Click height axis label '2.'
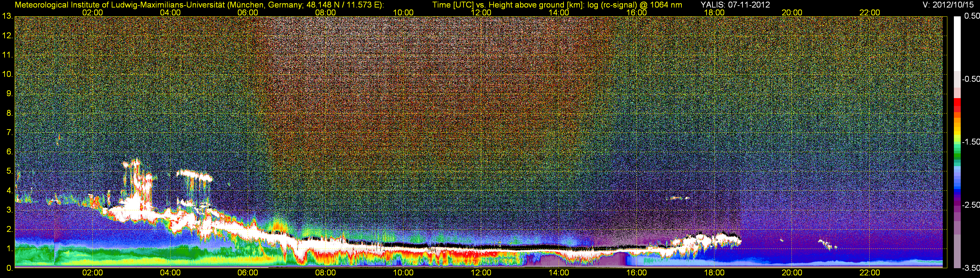 (9, 230)
